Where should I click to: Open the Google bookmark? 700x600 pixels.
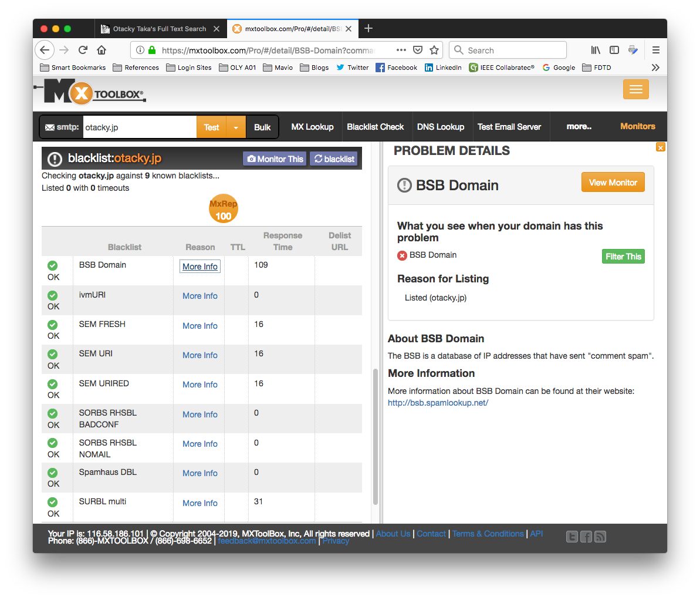pyautogui.click(x=559, y=68)
